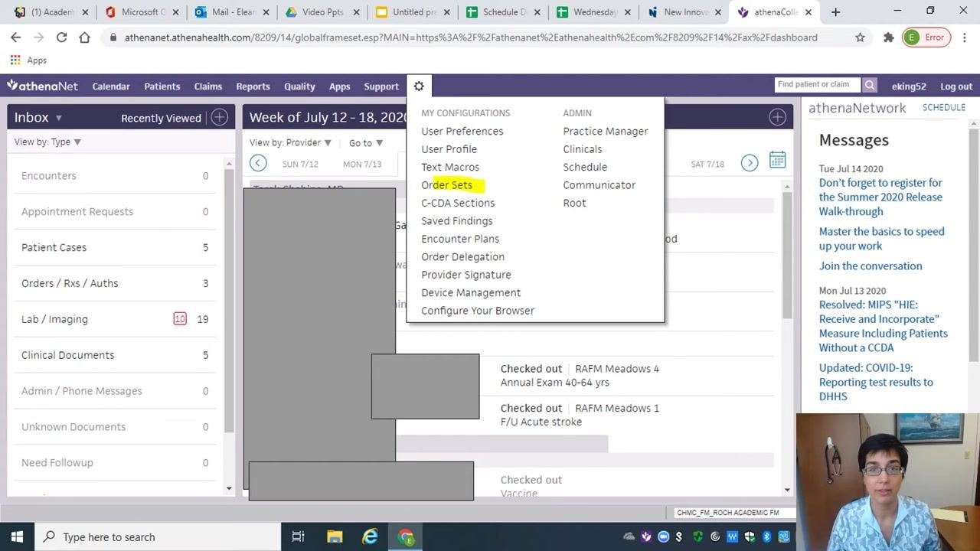The width and height of the screenshot is (980, 551).
Task: Expand the Inbox dropdown arrow
Action: click(x=58, y=118)
